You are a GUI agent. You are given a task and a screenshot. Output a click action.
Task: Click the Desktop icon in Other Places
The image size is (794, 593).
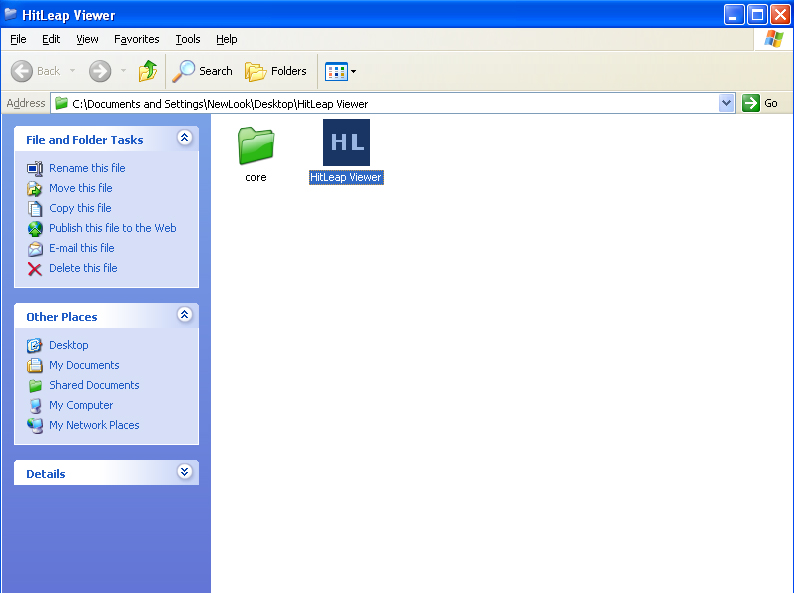[x=35, y=346]
